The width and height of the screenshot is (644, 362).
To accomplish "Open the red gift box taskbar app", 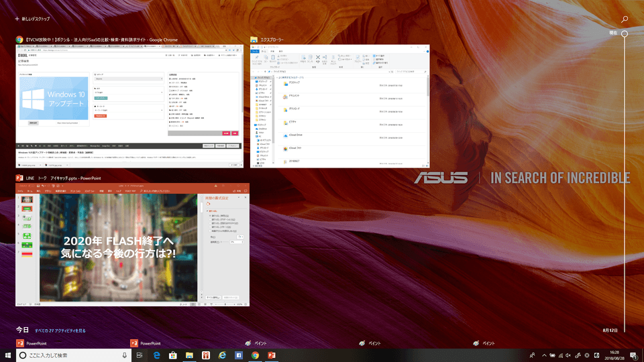I will tap(206, 355).
